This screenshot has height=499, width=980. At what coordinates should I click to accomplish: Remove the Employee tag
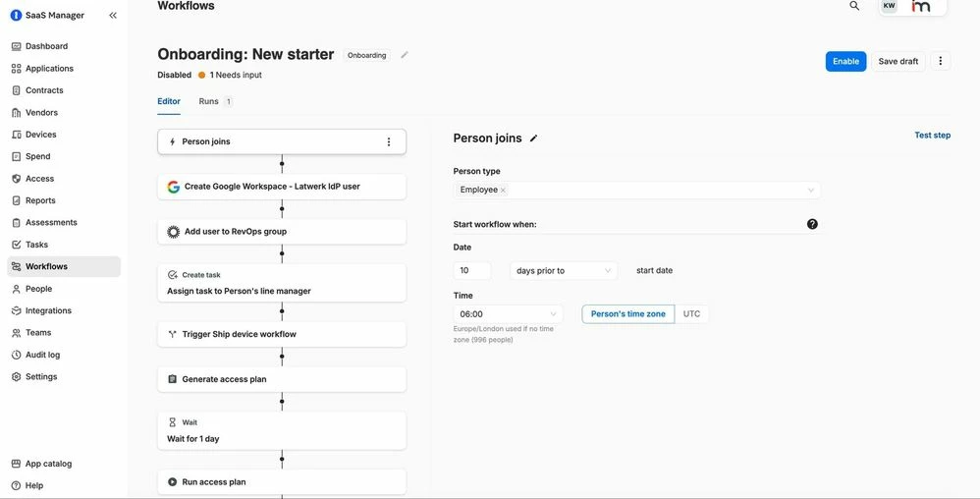click(x=503, y=191)
